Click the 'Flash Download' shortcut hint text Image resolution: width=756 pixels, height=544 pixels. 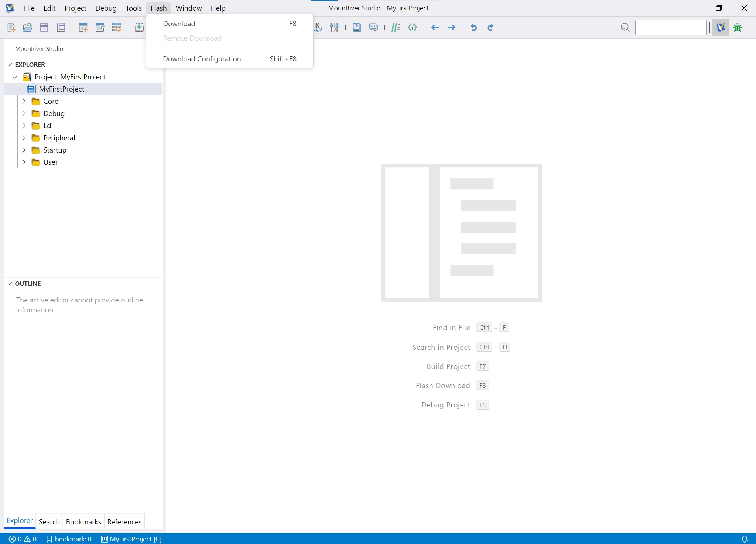(x=443, y=386)
